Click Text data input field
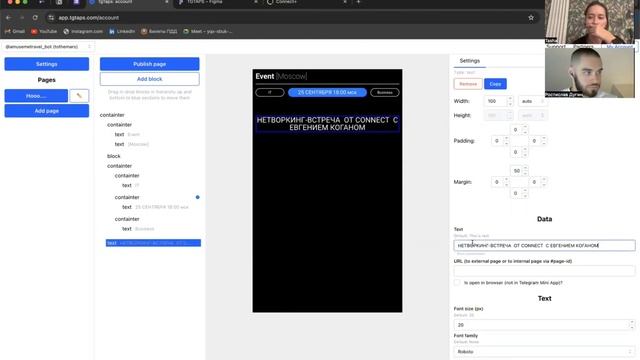 544,245
